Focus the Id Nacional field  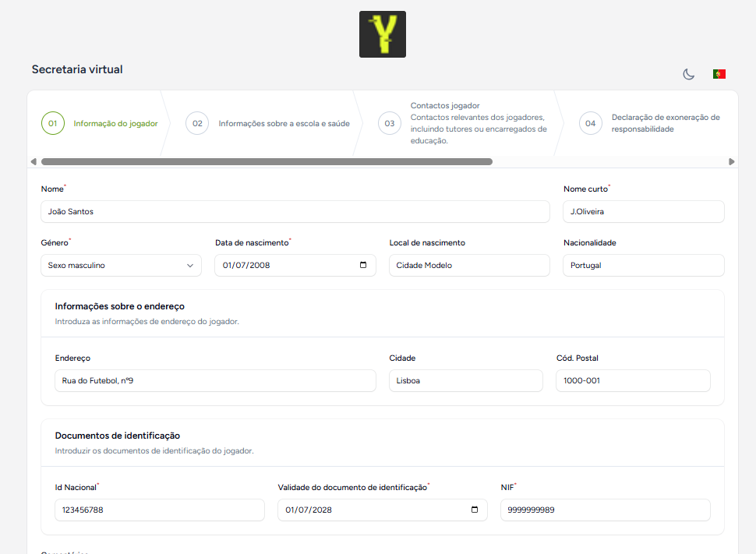point(160,510)
